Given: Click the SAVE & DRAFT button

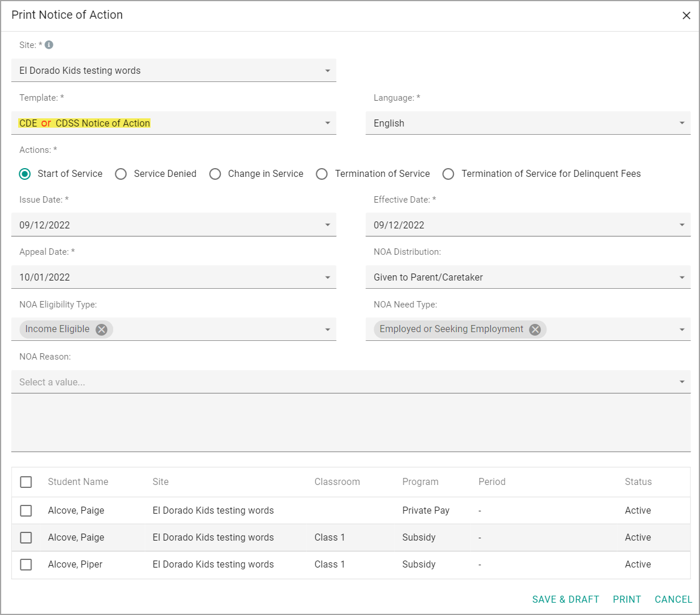Looking at the screenshot, I should coord(566,599).
